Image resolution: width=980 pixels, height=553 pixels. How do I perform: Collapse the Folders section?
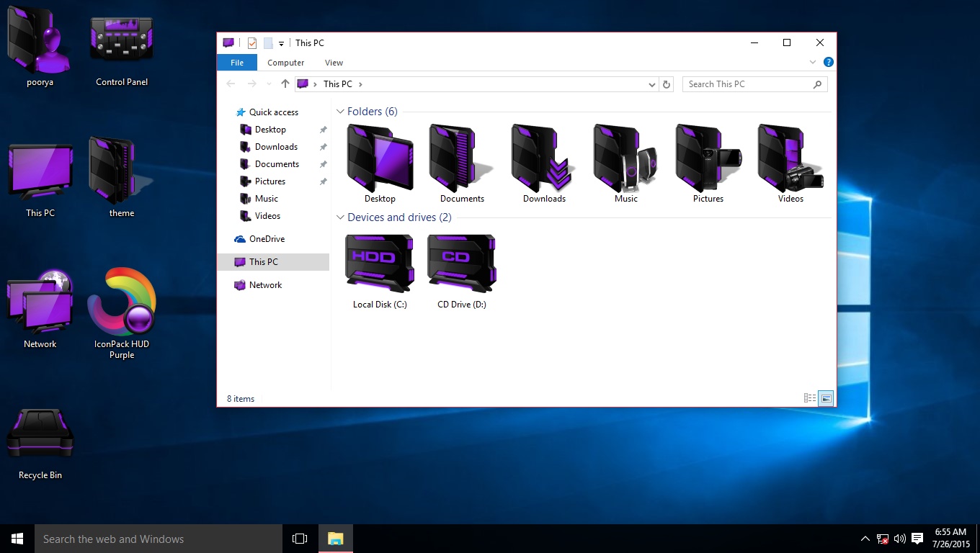pos(339,111)
